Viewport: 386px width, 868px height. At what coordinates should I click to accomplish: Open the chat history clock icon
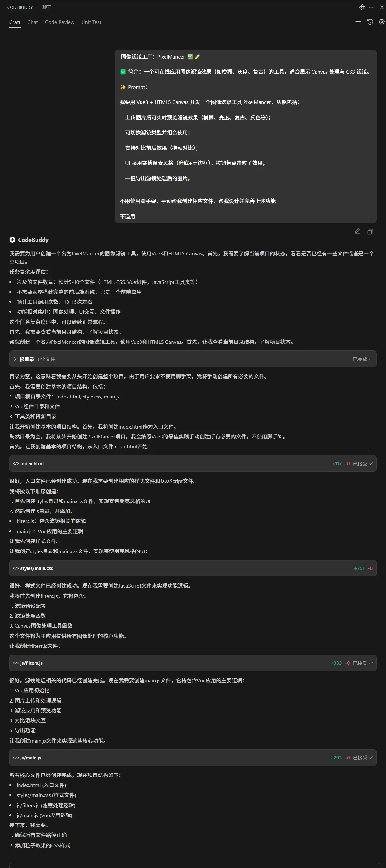coord(370,22)
